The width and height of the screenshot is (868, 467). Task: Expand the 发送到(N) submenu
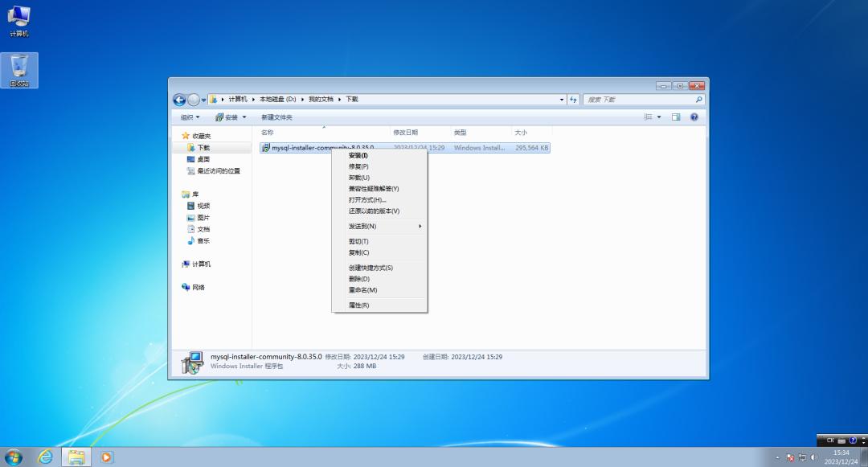[379, 227]
